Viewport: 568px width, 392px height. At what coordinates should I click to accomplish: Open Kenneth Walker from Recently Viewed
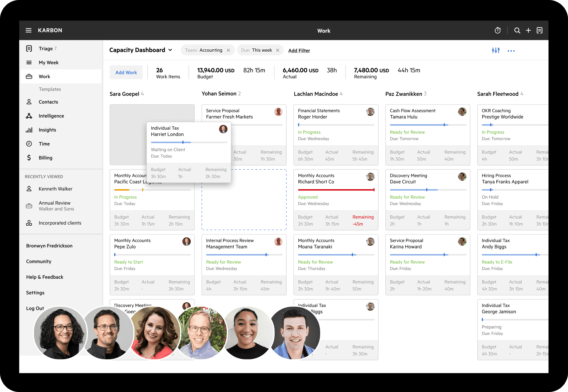pos(56,189)
